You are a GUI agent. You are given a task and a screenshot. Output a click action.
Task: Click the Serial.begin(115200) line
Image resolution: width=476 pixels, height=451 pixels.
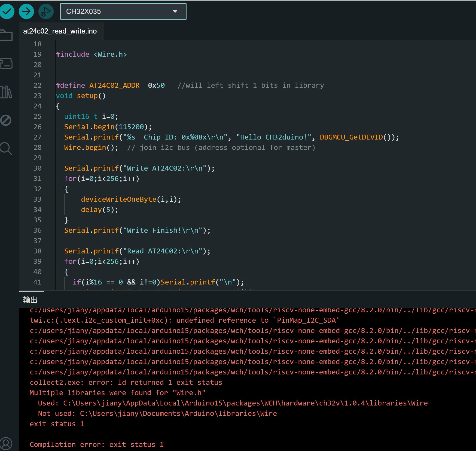click(x=108, y=127)
